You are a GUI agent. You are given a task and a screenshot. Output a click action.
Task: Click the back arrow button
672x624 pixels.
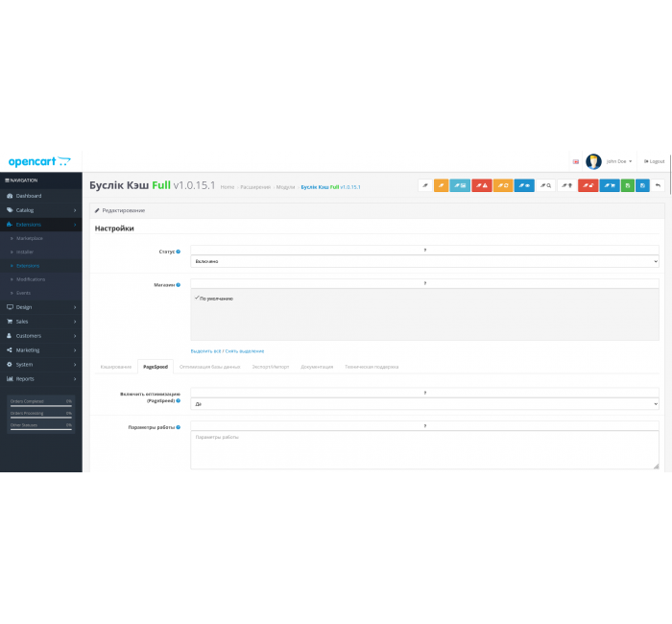pos(658,185)
